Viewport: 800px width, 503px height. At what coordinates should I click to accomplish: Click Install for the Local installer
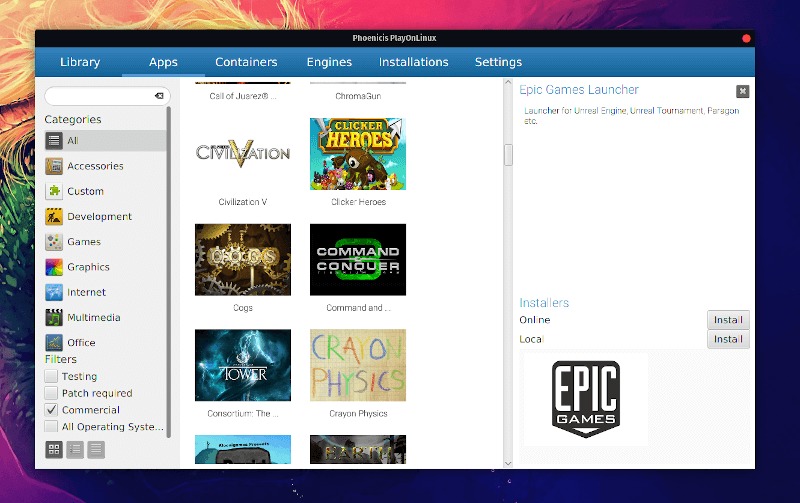[x=728, y=339]
